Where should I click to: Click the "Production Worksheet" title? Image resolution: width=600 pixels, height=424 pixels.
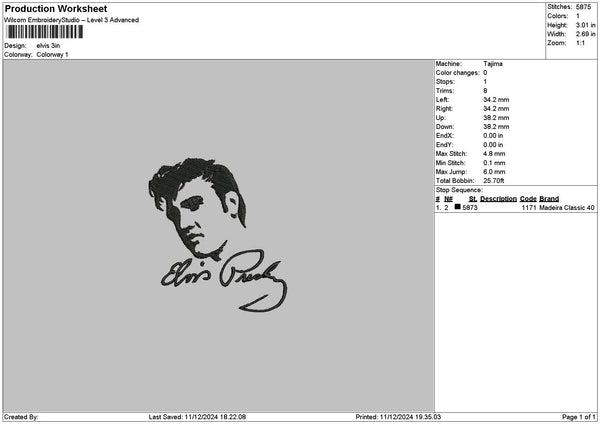pyautogui.click(x=56, y=8)
